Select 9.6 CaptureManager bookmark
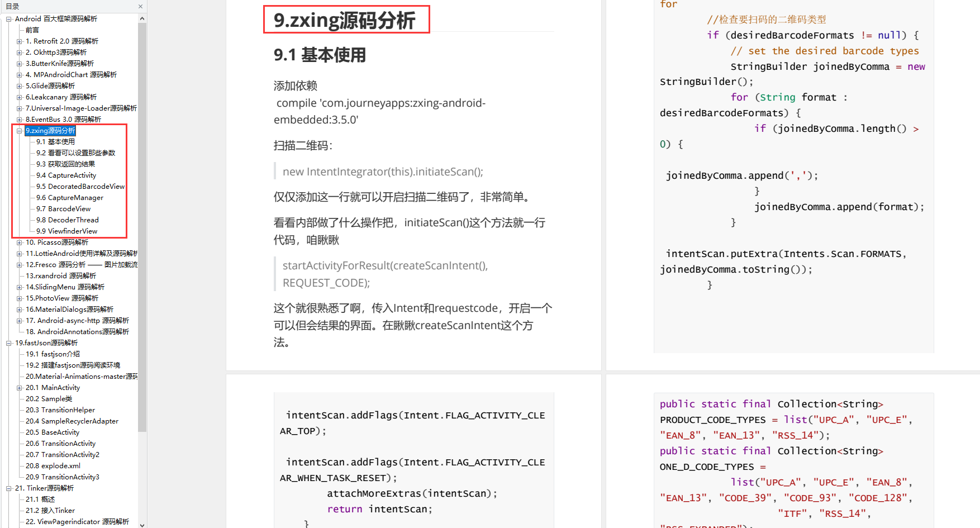 [x=70, y=198]
